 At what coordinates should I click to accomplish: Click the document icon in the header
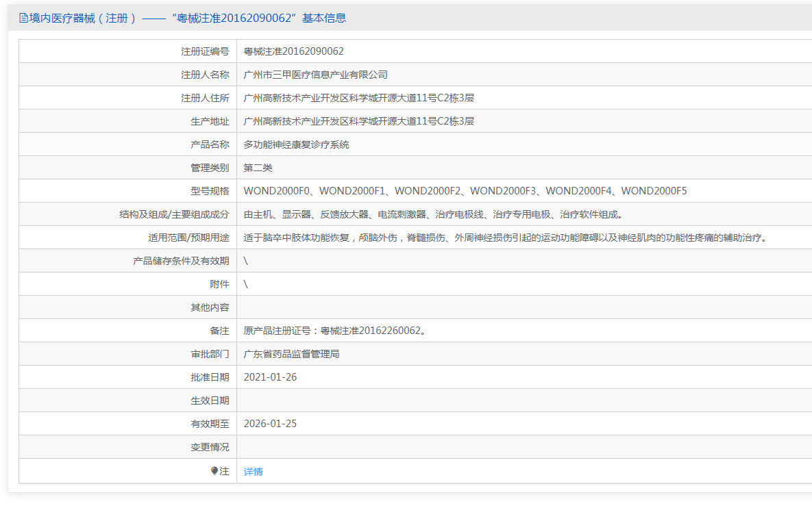(23, 18)
